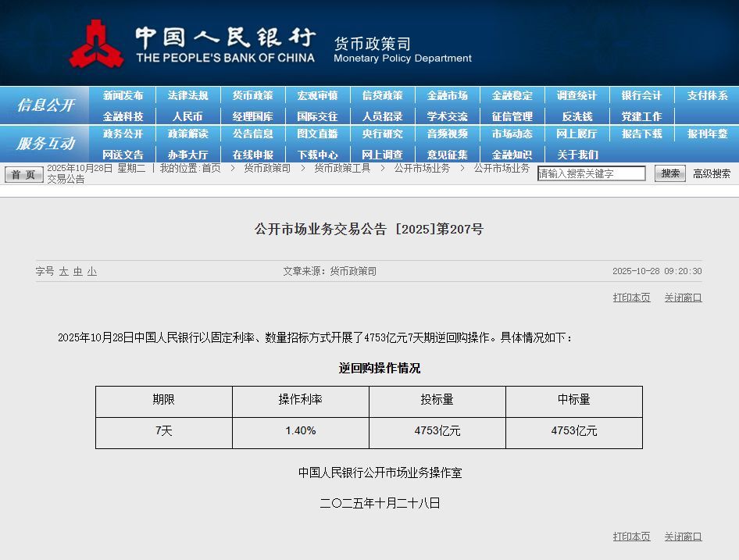Open the 支付体系 navigation item
739x560 pixels.
(x=706, y=95)
